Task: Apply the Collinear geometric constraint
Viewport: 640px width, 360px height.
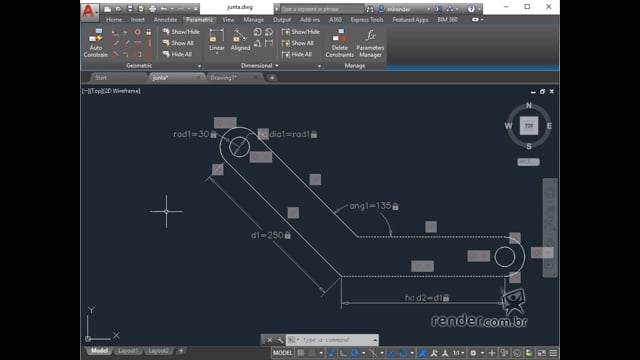Action: (126, 32)
